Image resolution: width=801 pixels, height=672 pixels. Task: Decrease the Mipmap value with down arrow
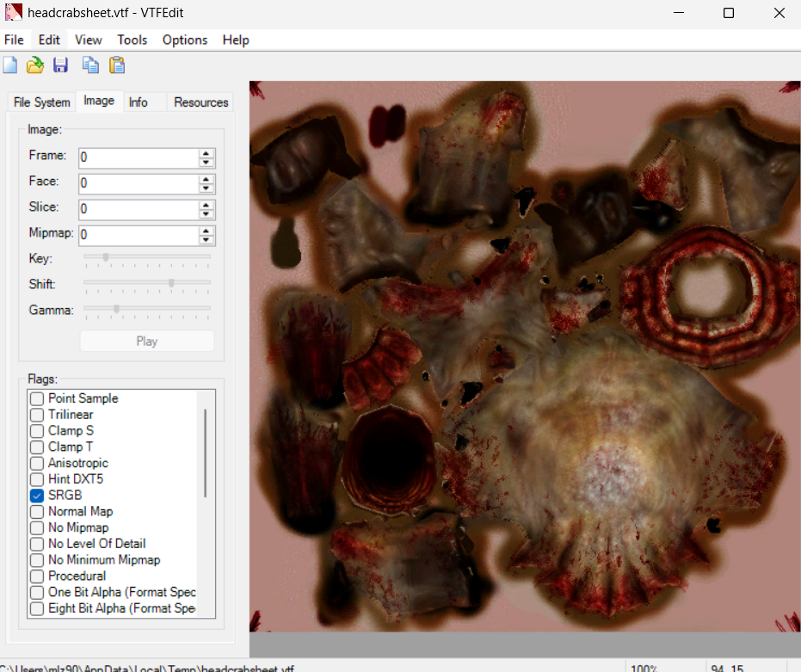pyautogui.click(x=206, y=240)
